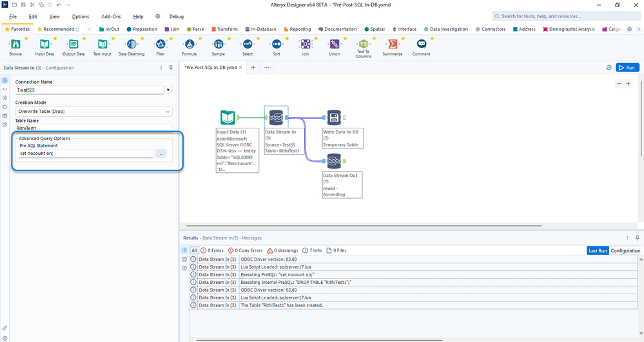Switch to the Reporting tool category
This screenshot has width=644, height=342.
click(x=297, y=29)
